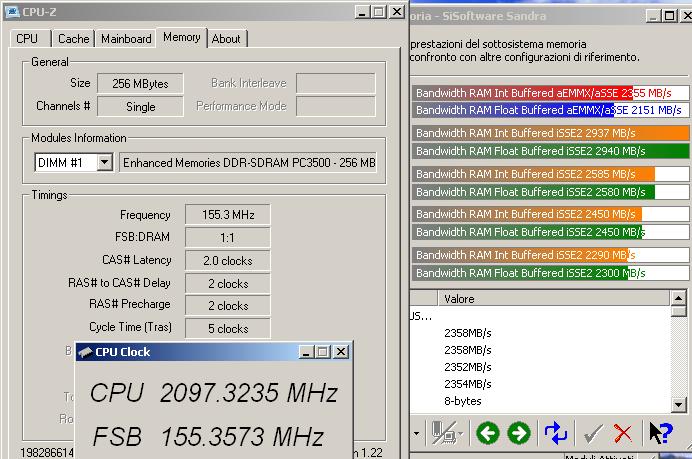Click the Size field showing 256 MBytes
This screenshot has height=459, width=692.
140,83
